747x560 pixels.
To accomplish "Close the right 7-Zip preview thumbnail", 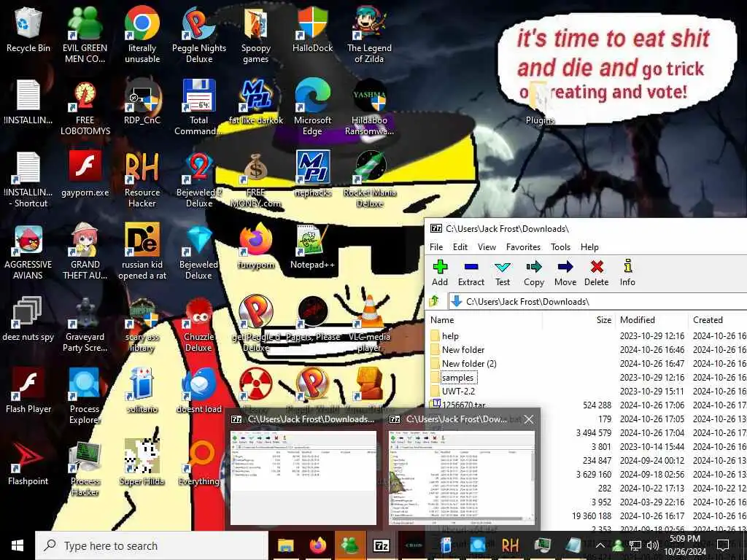I will [x=529, y=419].
